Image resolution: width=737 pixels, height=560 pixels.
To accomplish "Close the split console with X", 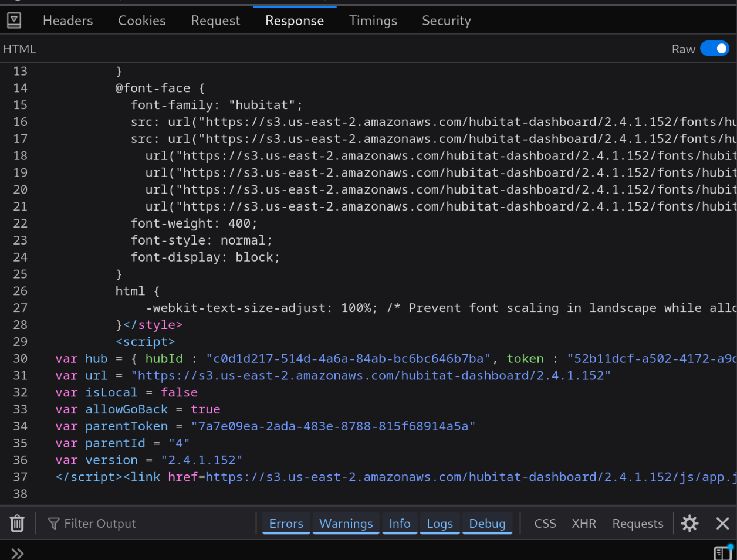I will point(722,523).
